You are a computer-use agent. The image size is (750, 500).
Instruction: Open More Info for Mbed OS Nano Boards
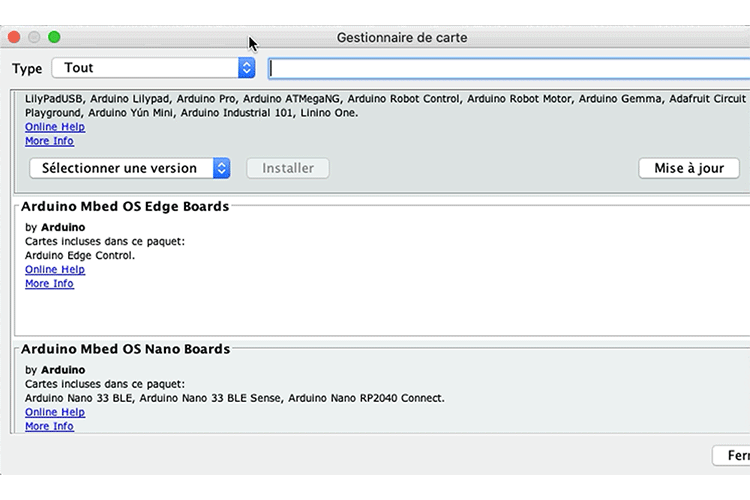(x=49, y=426)
